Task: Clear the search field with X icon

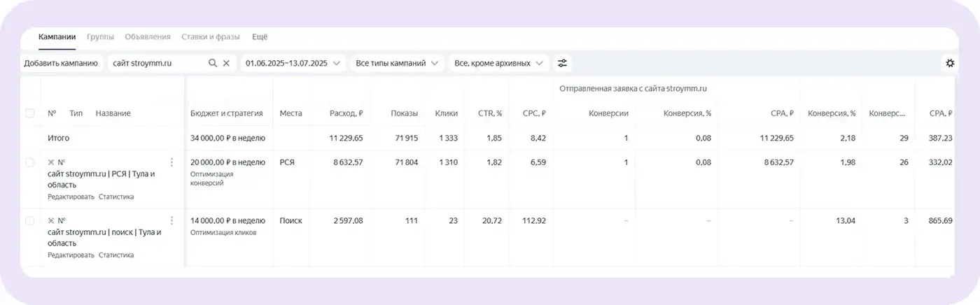Action: [x=226, y=63]
